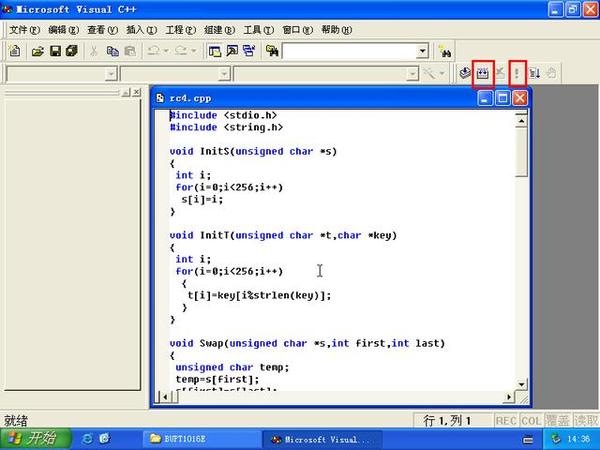Viewport: 600px width, 450px height.
Task: Click the 就绪 status bar text
Action: click(16, 421)
